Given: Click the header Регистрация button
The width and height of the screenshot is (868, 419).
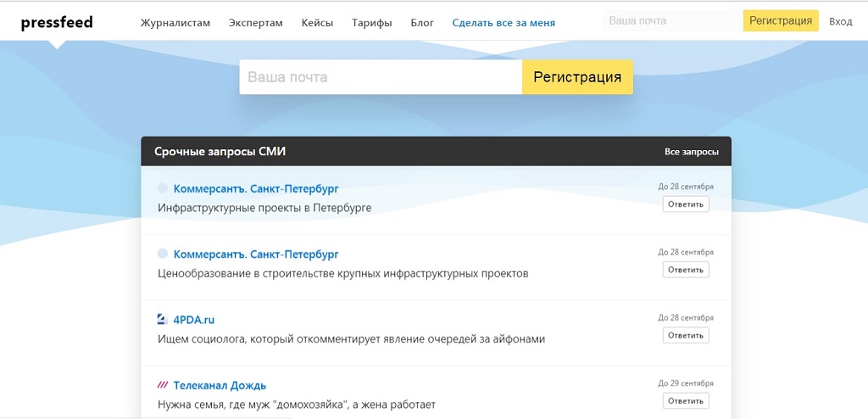Looking at the screenshot, I should coord(781,21).
